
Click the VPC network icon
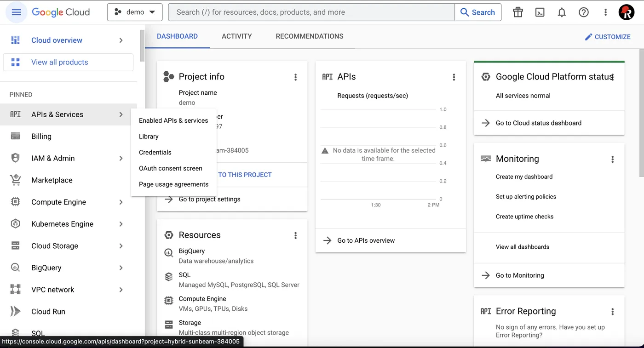[x=16, y=290]
